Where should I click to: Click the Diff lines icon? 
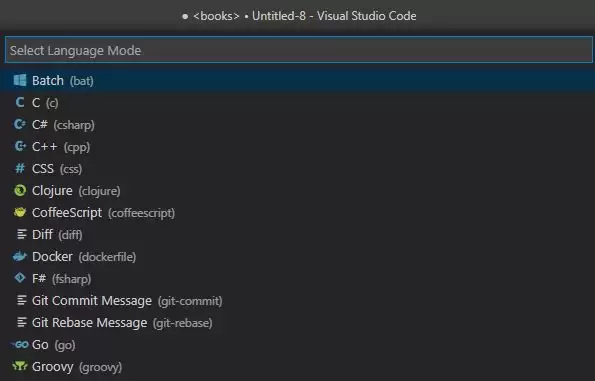click(22, 234)
